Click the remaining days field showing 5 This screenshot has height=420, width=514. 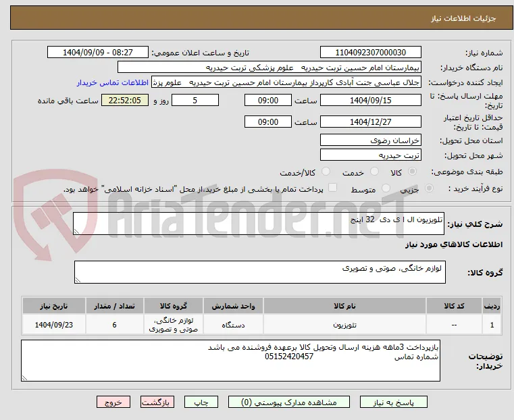[x=195, y=100]
